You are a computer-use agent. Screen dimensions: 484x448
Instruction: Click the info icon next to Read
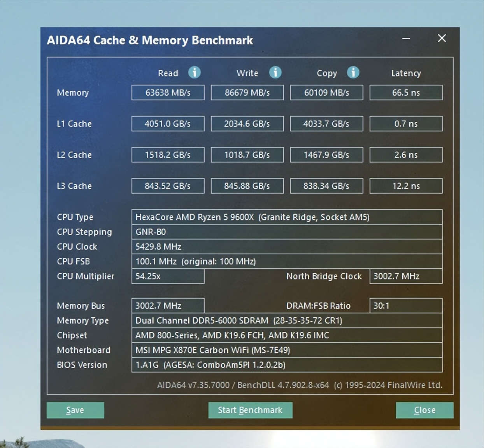click(x=194, y=72)
